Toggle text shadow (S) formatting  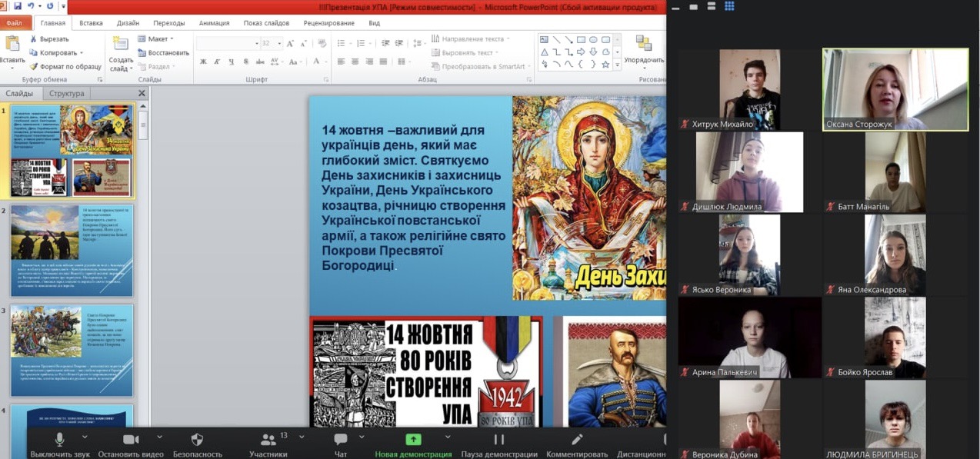245,62
